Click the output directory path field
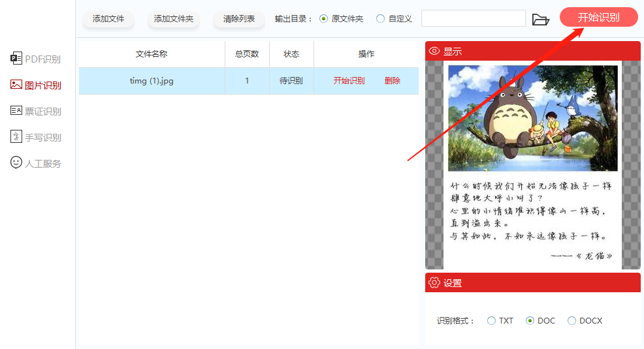 coord(474,18)
